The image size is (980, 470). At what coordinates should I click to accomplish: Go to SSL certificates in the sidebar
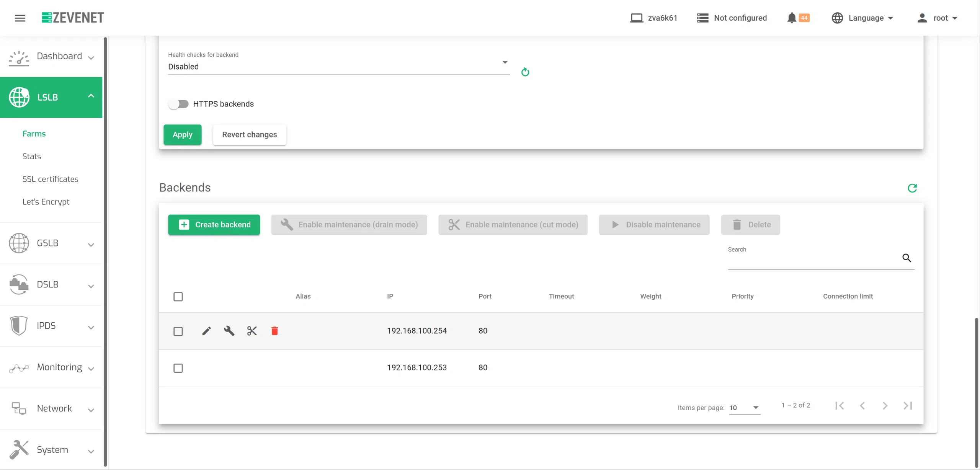(x=50, y=179)
